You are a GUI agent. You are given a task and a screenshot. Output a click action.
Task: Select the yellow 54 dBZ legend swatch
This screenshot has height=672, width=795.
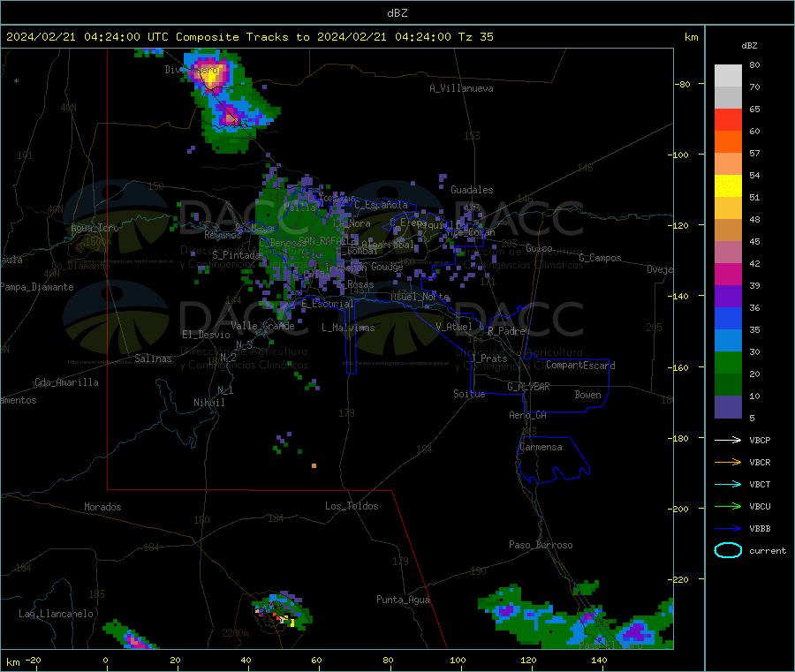728,186
